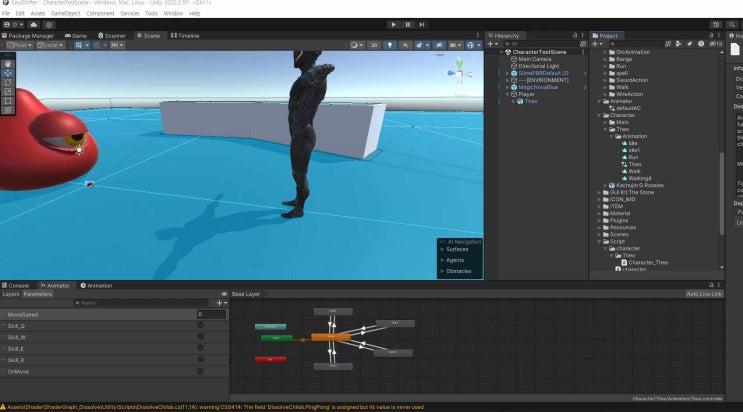Open the GameObject menu
743x412 pixels.
click(65, 13)
